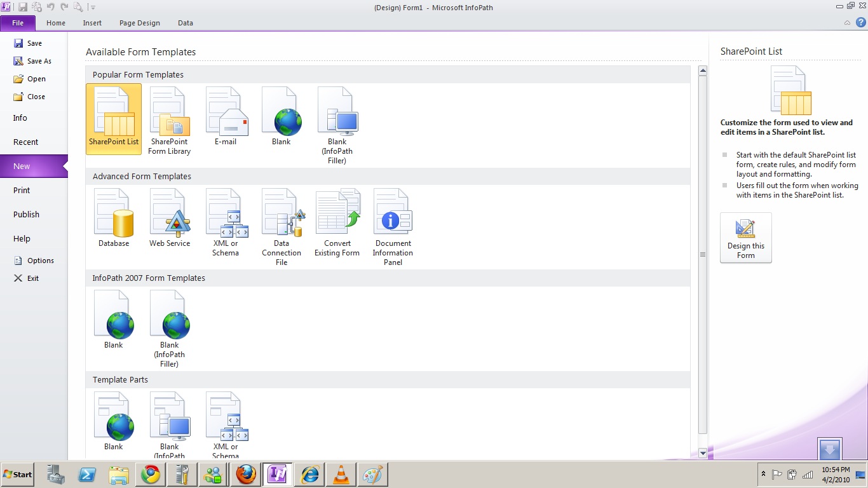This screenshot has height=488, width=868.
Task: Select the SharePoint Form Library template
Action: pyautogui.click(x=170, y=121)
